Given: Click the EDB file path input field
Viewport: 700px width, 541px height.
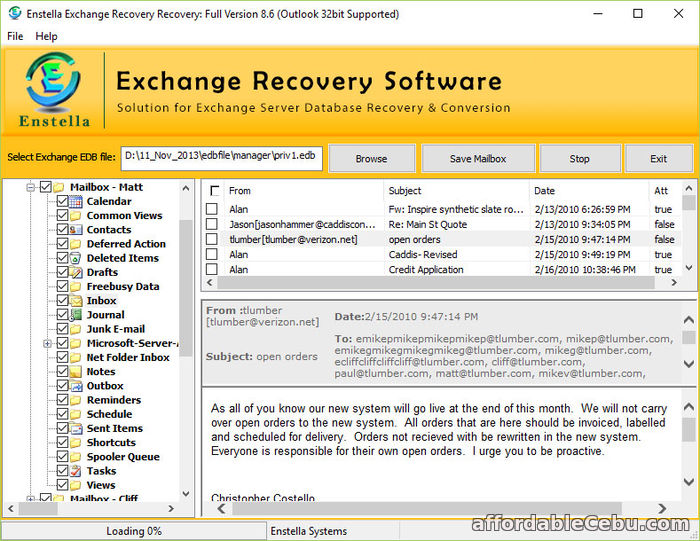Looking at the screenshot, I should pos(221,158).
